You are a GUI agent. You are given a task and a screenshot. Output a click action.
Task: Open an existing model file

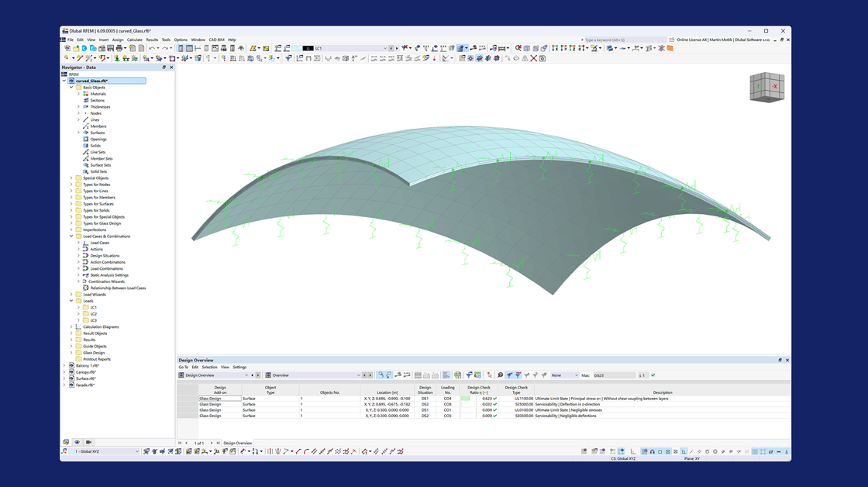pyautogui.click(x=77, y=47)
